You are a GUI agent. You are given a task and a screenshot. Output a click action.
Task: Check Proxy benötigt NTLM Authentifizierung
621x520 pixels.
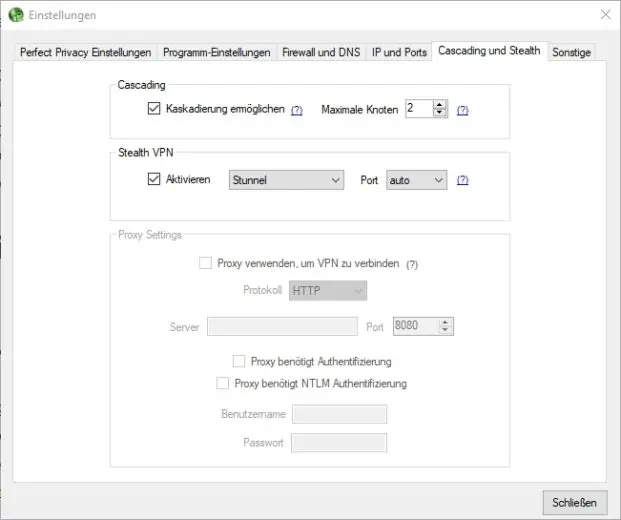point(222,383)
